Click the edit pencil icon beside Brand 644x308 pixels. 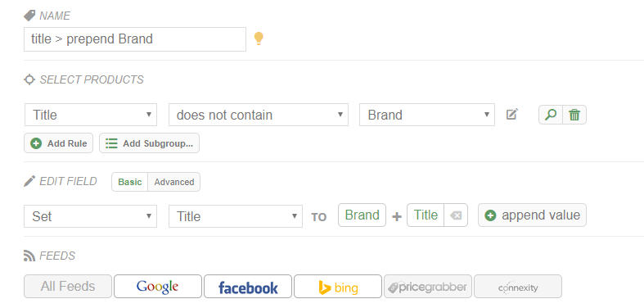point(512,114)
